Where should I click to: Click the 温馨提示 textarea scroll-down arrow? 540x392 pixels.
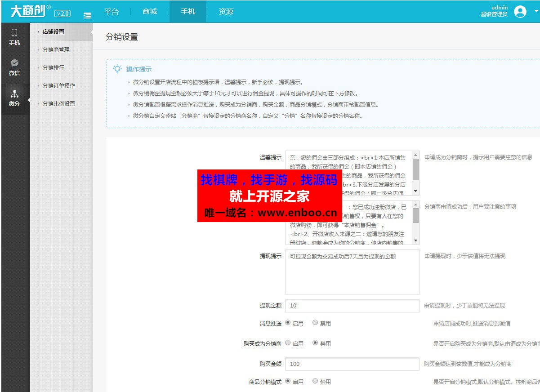pyautogui.click(x=415, y=192)
